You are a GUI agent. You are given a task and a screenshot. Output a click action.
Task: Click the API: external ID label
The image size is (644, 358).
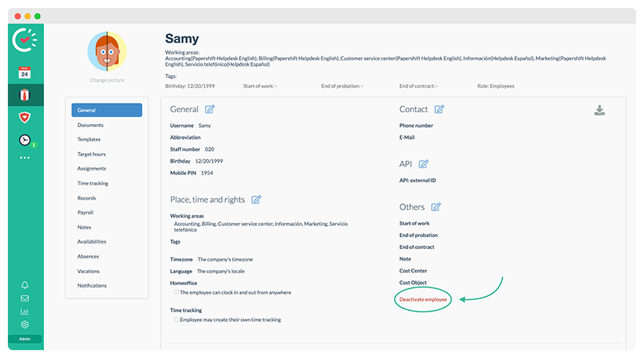pos(418,181)
